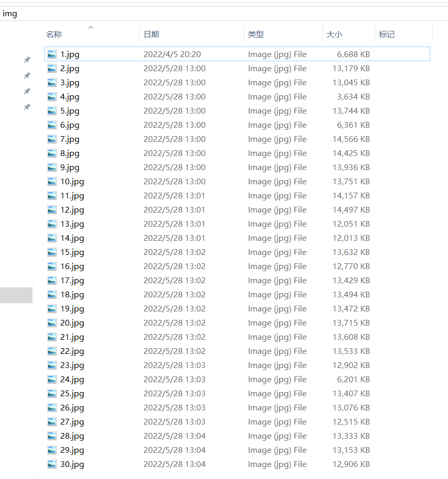
Task: Click the image icon for 20.jpg
Action: click(52, 322)
